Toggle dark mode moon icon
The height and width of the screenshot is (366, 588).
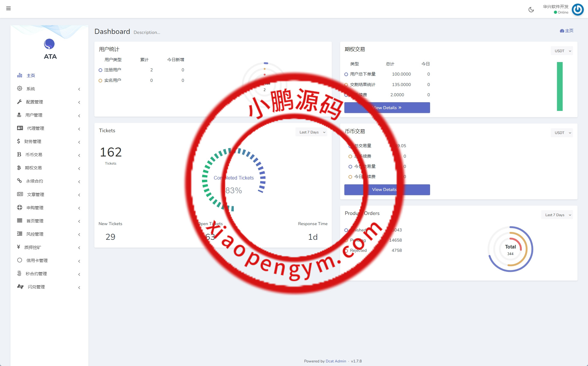(x=531, y=10)
